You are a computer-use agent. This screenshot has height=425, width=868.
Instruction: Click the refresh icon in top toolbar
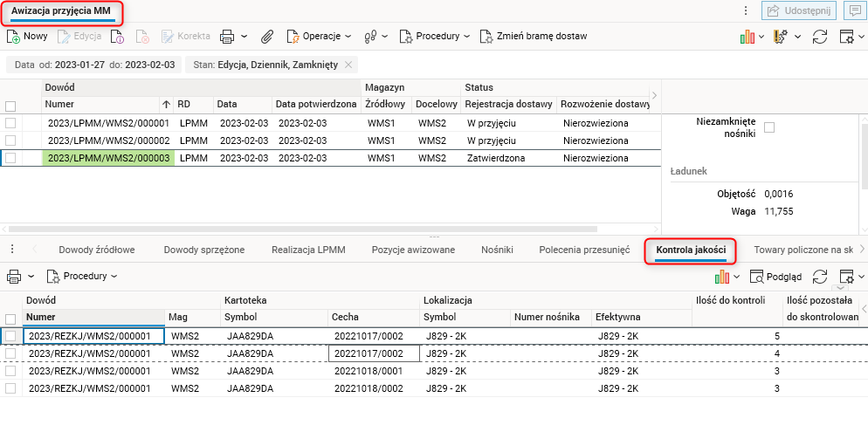coord(819,37)
